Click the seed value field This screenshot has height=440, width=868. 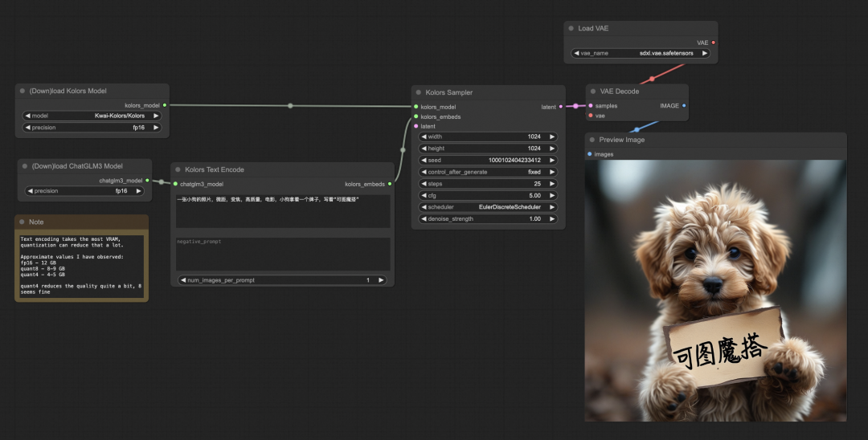point(489,161)
